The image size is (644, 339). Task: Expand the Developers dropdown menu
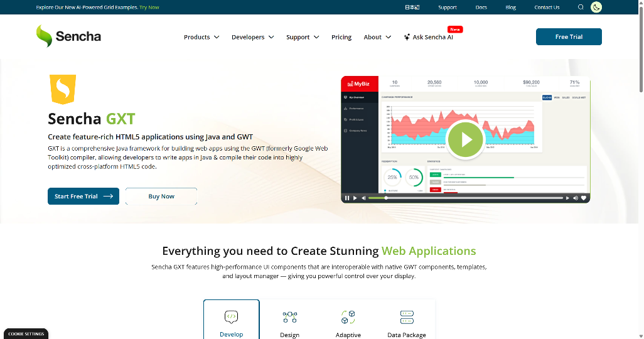[x=252, y=37]
